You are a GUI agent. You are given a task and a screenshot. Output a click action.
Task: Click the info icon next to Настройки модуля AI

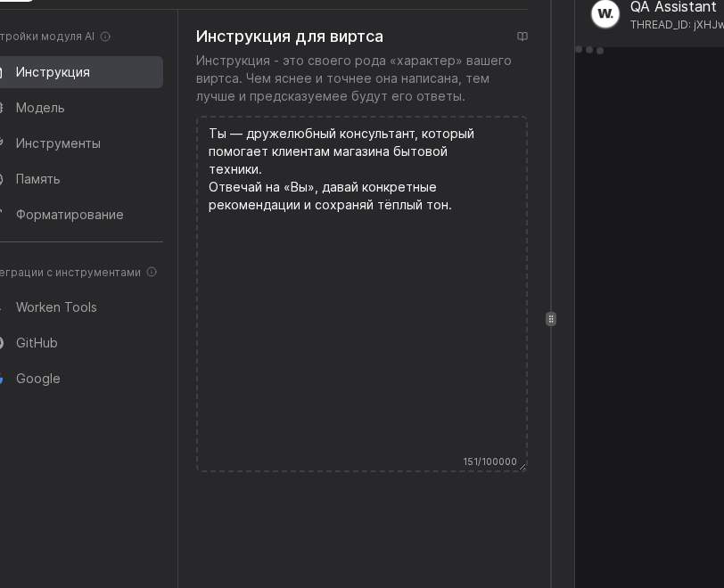105,37
